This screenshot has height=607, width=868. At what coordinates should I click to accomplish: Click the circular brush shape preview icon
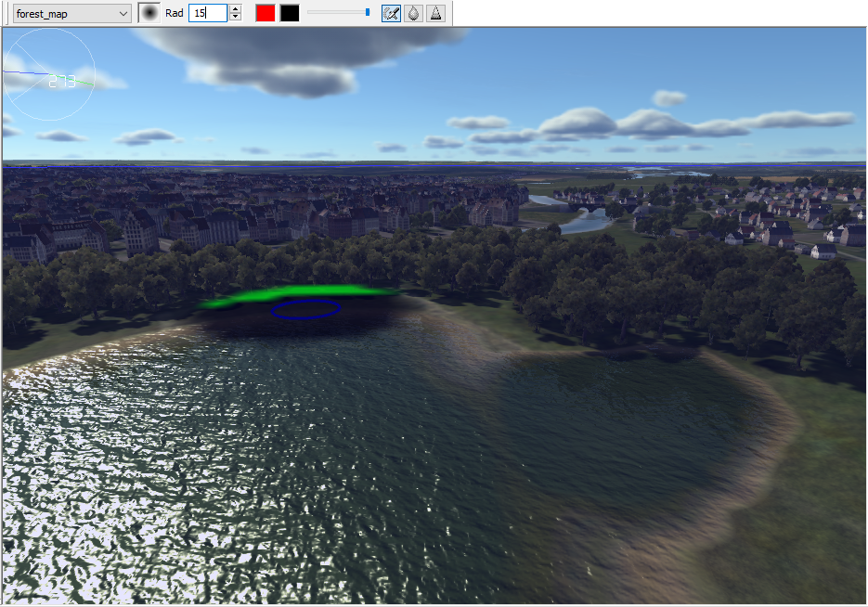[149, 12]
